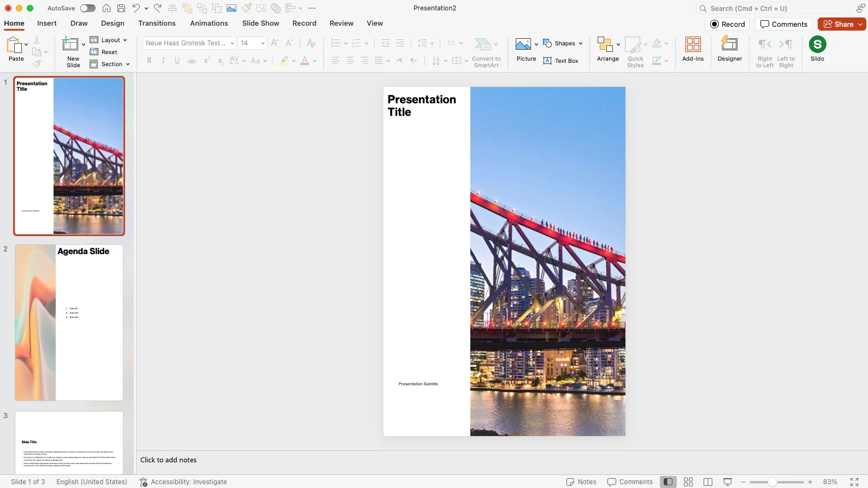The height and width of the screenshot is (488, 868).
Task: Go to the Slide Show tab
Action: pos(261,23)
